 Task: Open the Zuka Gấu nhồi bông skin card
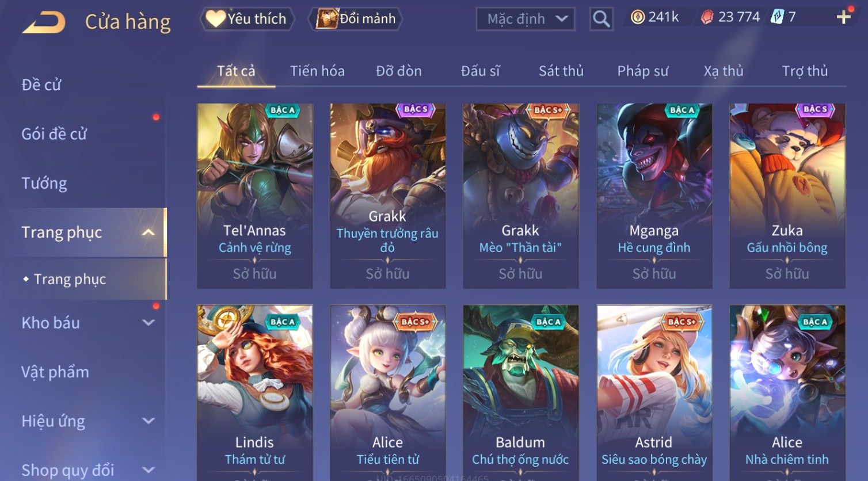[x=787, y=196]
